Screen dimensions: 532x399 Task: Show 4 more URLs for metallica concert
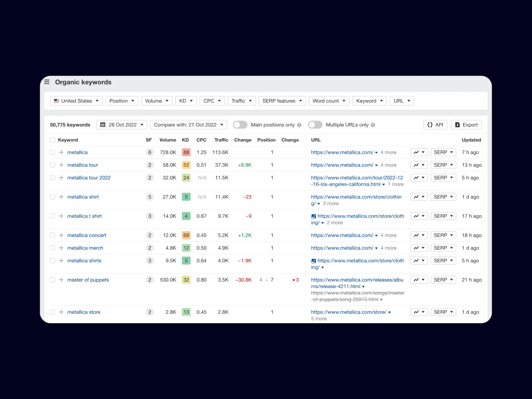click(388, 235)
